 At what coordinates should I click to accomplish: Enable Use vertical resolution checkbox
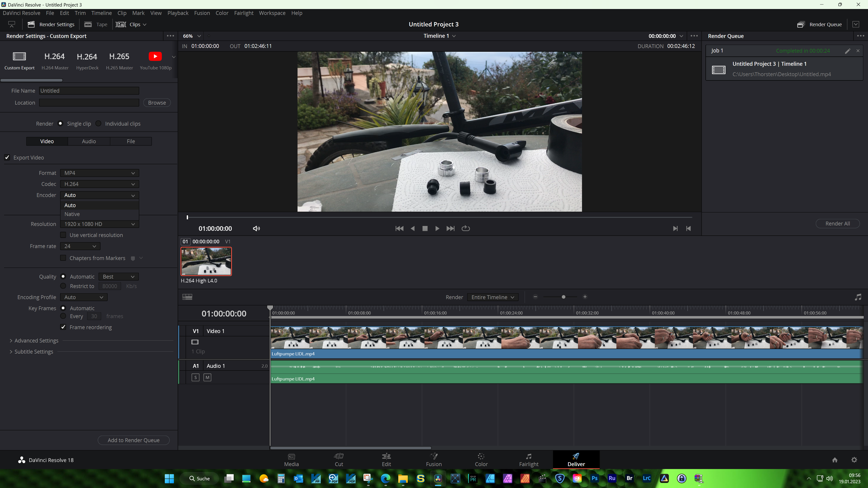coord(63,235)
